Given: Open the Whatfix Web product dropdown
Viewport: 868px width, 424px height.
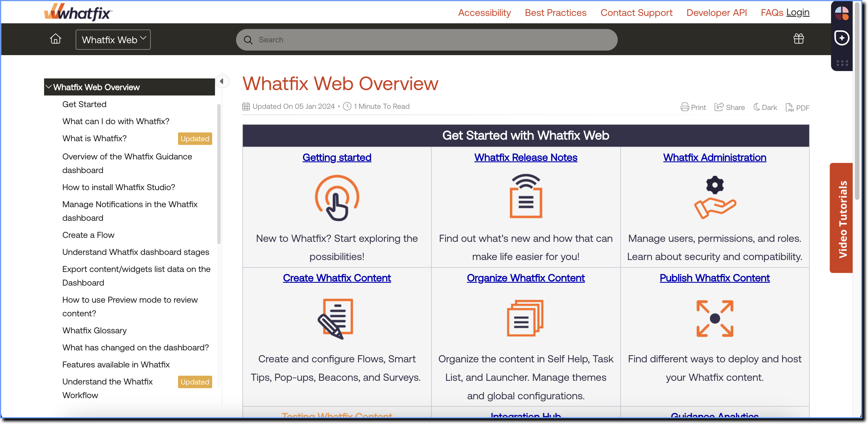Looking at the screenshot, I should 113,40.
